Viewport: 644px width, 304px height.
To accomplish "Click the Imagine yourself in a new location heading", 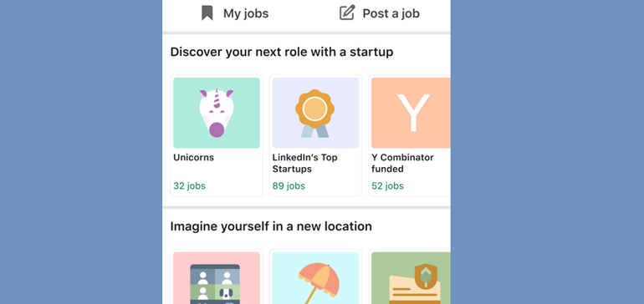I will 271,226.
